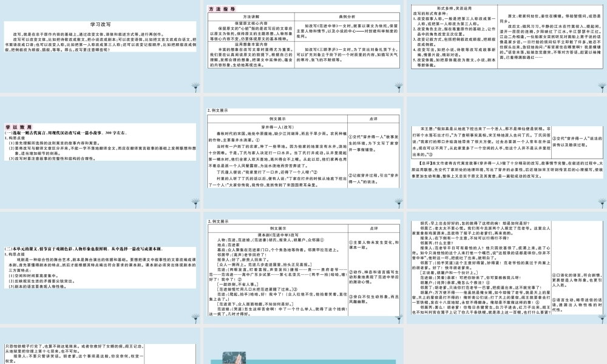Click '例文展示' column header above 穿井得一人
The width and height of the screenshot is (607, 364).
pyautogui.click(x=277, y=119)
